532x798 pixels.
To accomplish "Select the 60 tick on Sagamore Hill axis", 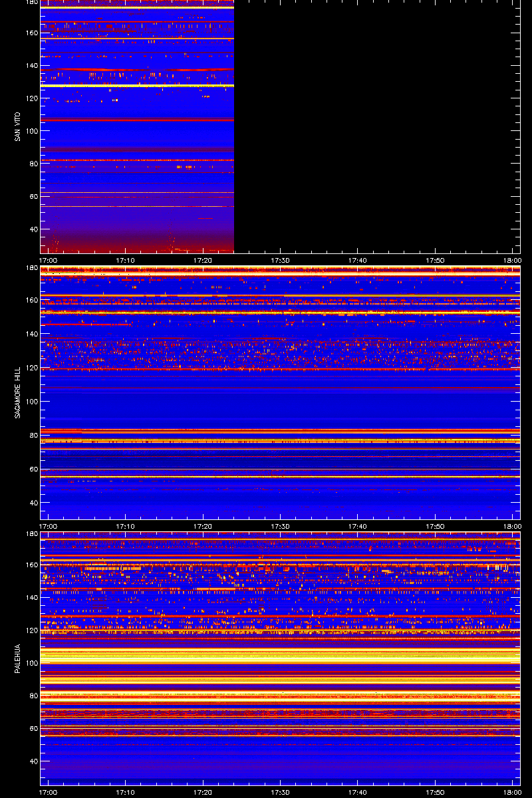I will coord(33,469).
